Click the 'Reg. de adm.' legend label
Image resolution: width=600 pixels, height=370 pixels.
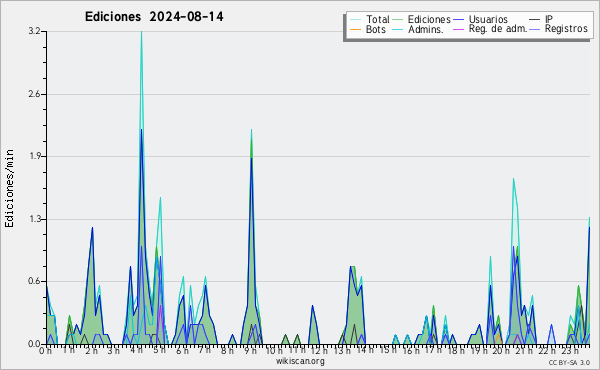coord(498,29)
